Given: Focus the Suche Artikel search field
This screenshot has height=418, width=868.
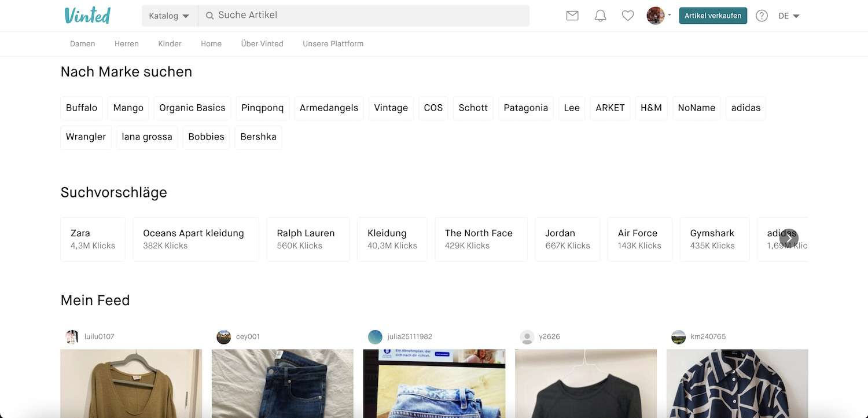Looking at the screenshot, I should point(363,16).
